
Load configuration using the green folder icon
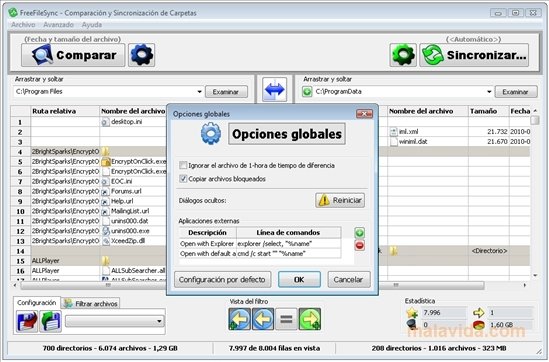point(50,321)
